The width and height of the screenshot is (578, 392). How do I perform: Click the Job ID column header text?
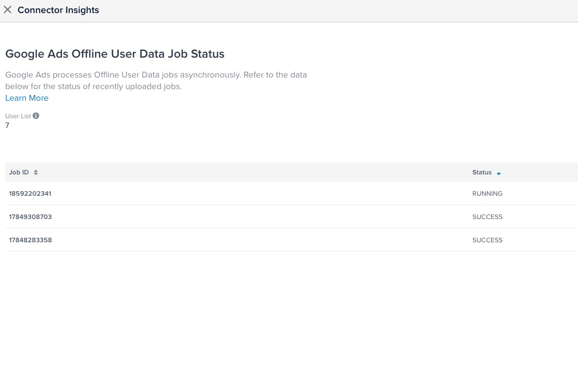19,172
